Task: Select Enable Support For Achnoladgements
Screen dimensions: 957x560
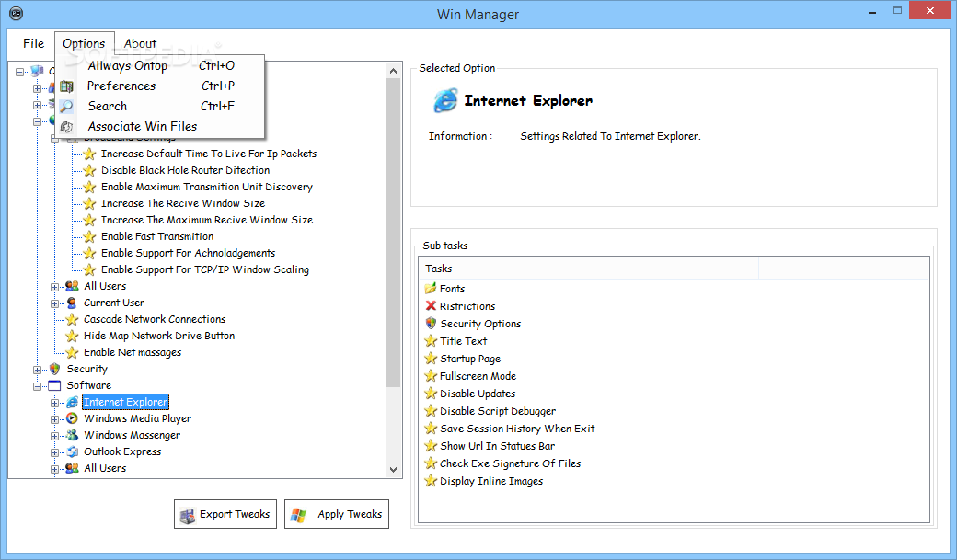Action: 188,253
